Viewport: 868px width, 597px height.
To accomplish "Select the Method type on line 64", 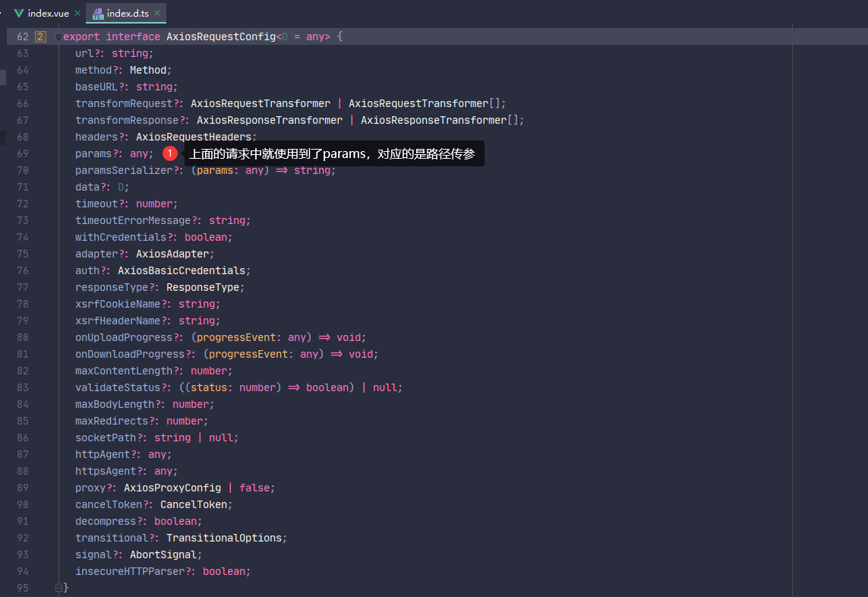I will pyautogui.click(x=148, y=71).
